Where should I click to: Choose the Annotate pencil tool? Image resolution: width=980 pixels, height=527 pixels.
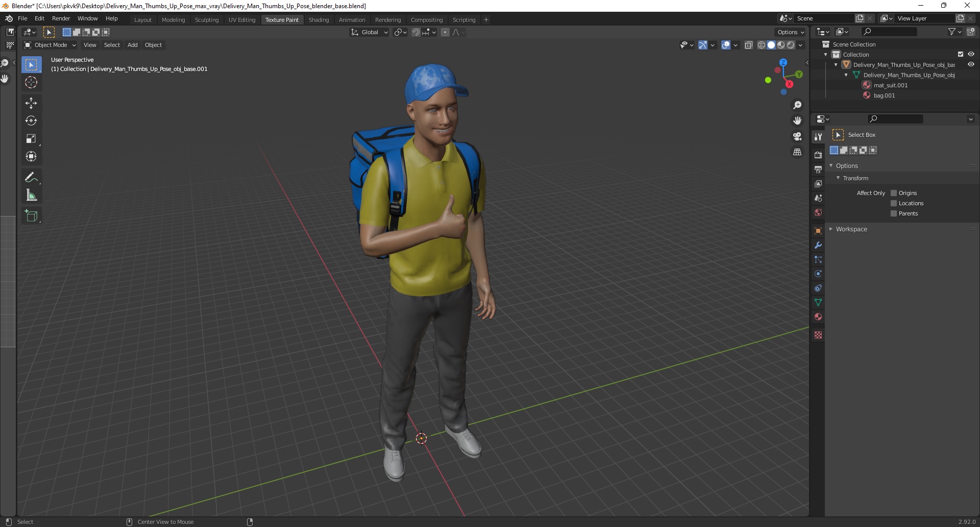31,177
